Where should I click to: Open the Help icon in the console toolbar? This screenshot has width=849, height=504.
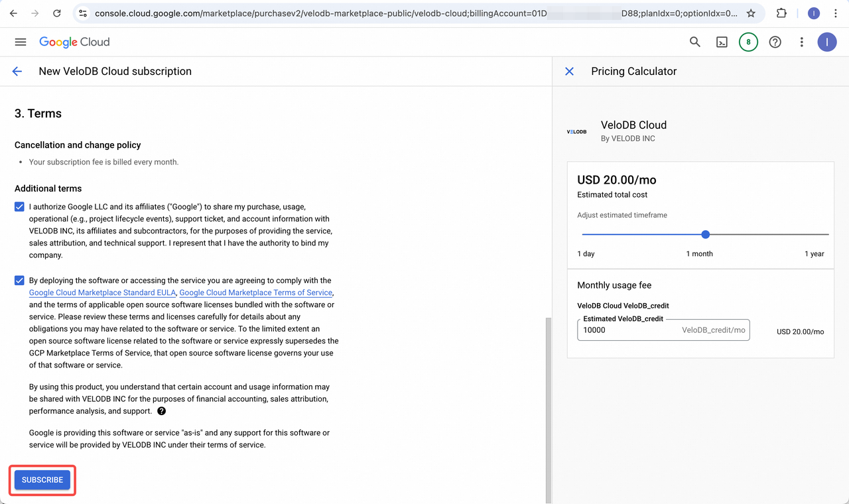[775, 42]
